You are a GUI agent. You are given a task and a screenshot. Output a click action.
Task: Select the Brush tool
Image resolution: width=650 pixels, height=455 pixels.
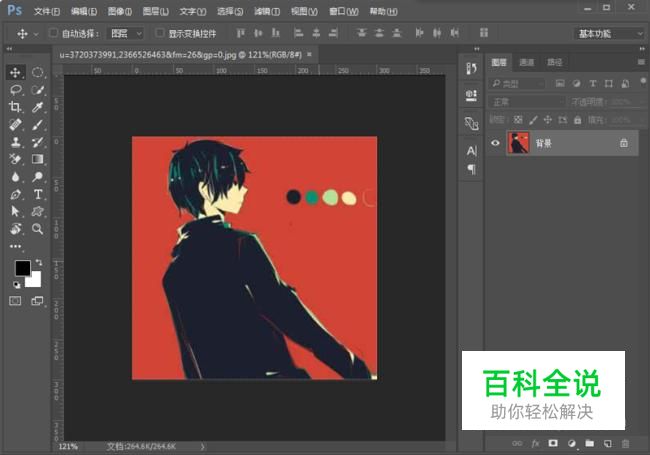[x=38, y=124]
